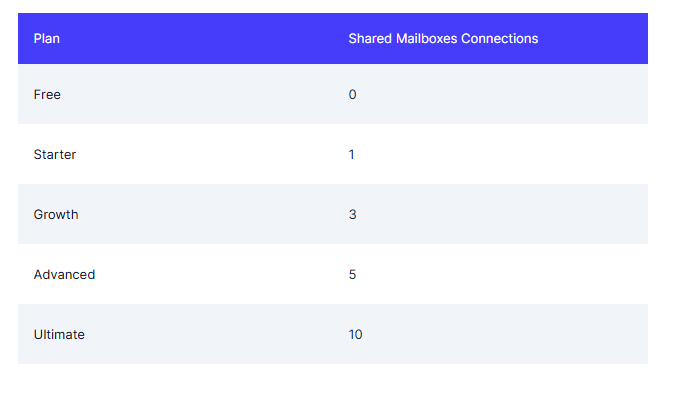Click the word Shared in header
673x420 pixels.
coord(370,39)
